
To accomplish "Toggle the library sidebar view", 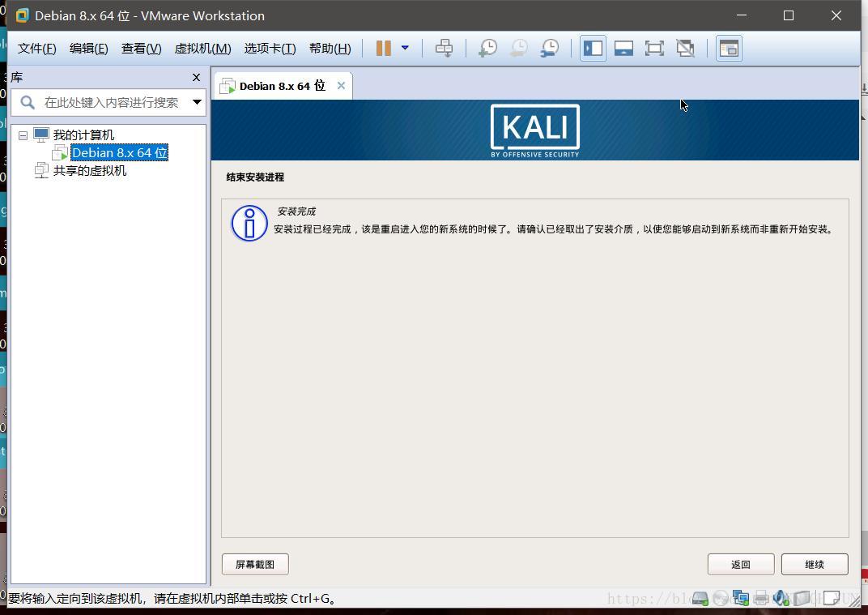I will pyautogui.click(x=593, y=48).
